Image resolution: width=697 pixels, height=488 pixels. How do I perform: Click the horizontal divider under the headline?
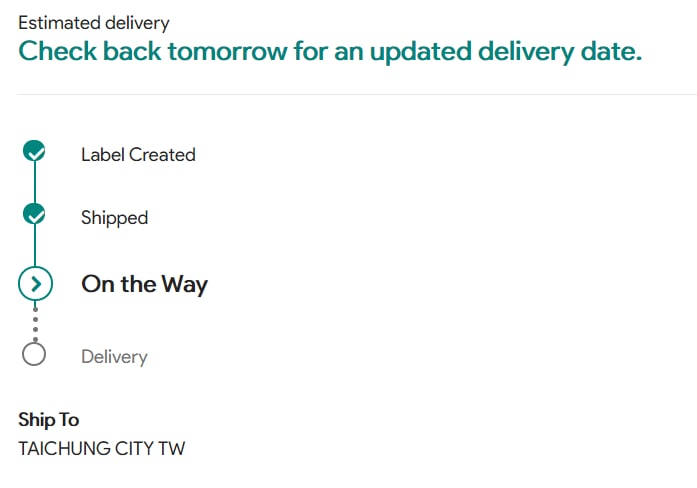357,94
